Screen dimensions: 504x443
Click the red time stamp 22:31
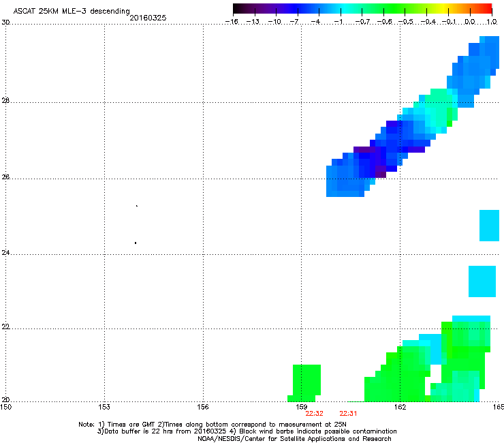coord(348,414)
